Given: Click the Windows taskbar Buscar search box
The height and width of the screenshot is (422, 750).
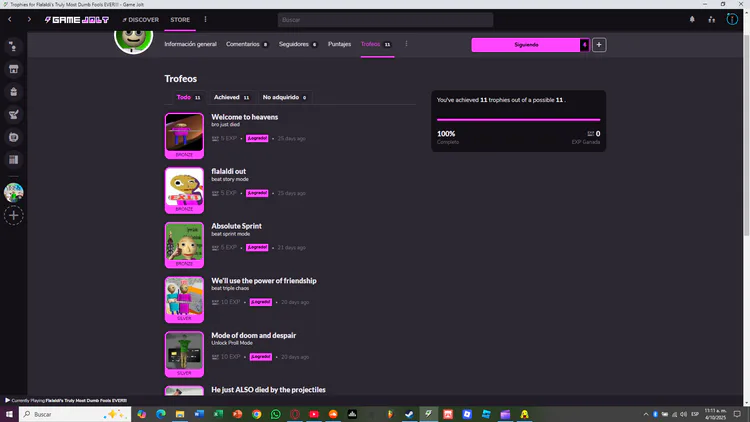Looking at the screenshot, I should point(75,414).
